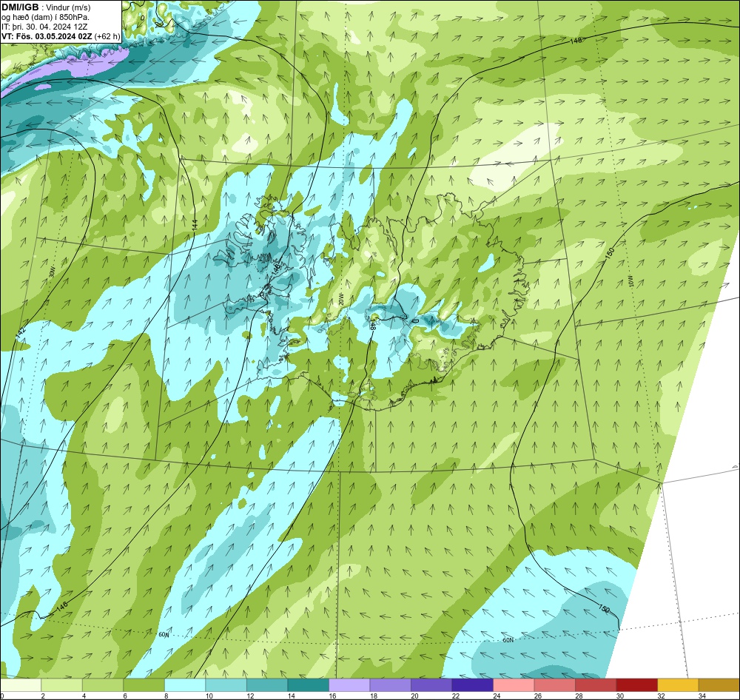Select the 'og hæð (dam) í 850hPa.' line

tap(45, 17)
